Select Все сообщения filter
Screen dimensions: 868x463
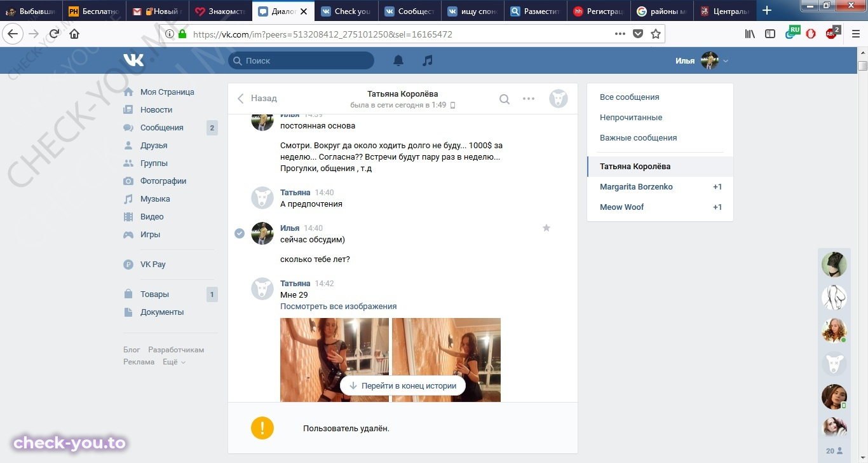coord(630,97)
